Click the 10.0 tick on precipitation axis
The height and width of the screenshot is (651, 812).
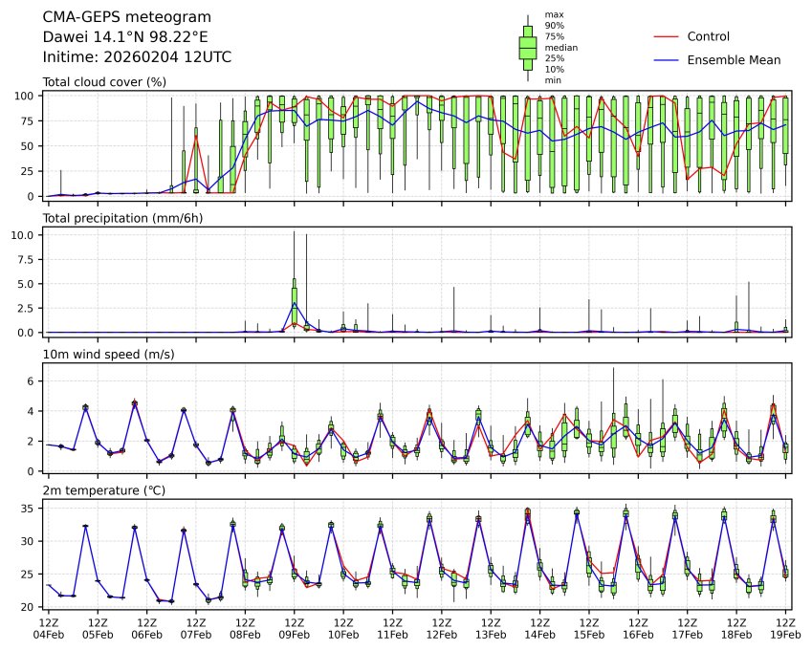(x=22, y=235)
